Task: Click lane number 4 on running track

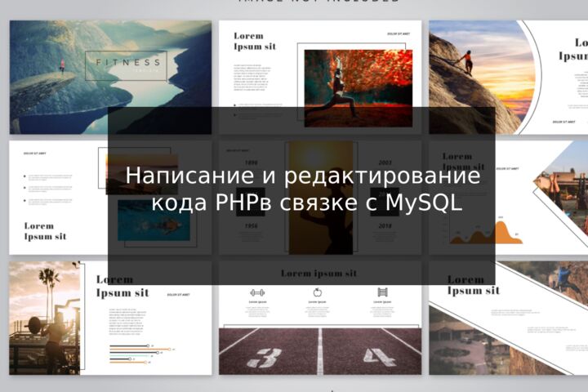Action: [x=379, y=357]
